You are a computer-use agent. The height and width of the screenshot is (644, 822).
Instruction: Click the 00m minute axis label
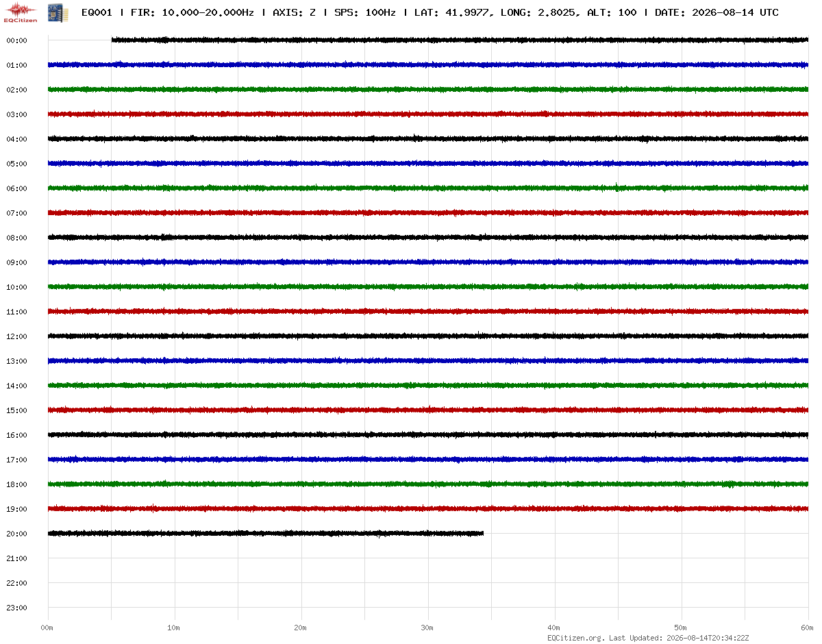(47, 628)
